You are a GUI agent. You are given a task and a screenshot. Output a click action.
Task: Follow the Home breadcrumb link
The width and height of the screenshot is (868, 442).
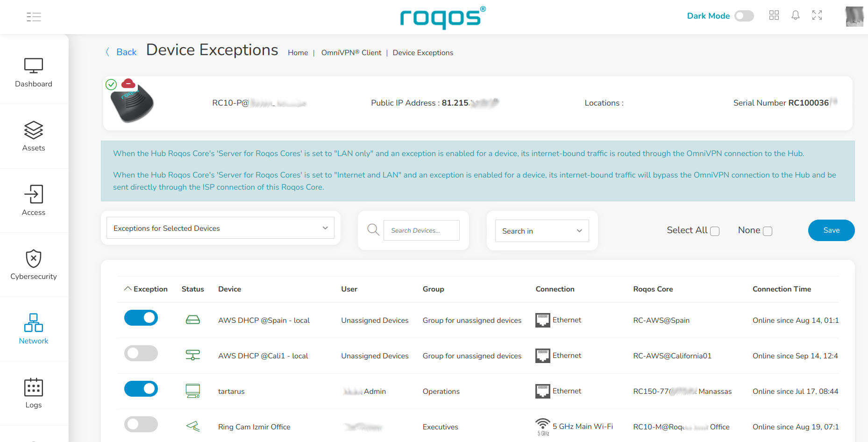[x=298, y=53]
